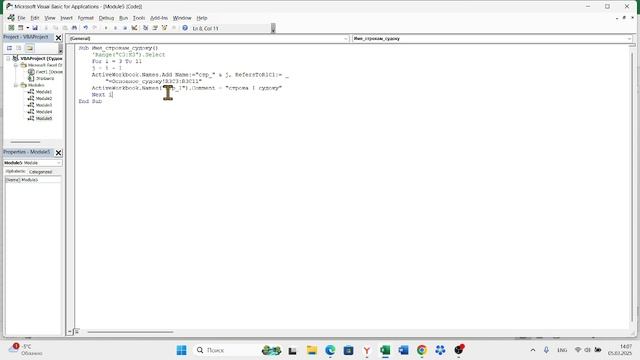Run the macro with Run Sub icon

coord(106,28)
